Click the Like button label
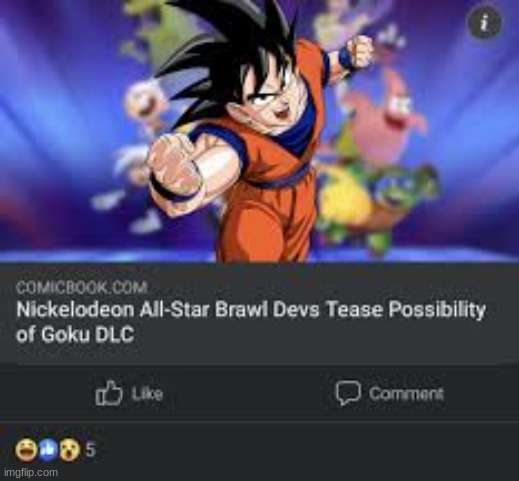Image resolution: width=519 pixels, height=481 pixels. coord(147,394)
